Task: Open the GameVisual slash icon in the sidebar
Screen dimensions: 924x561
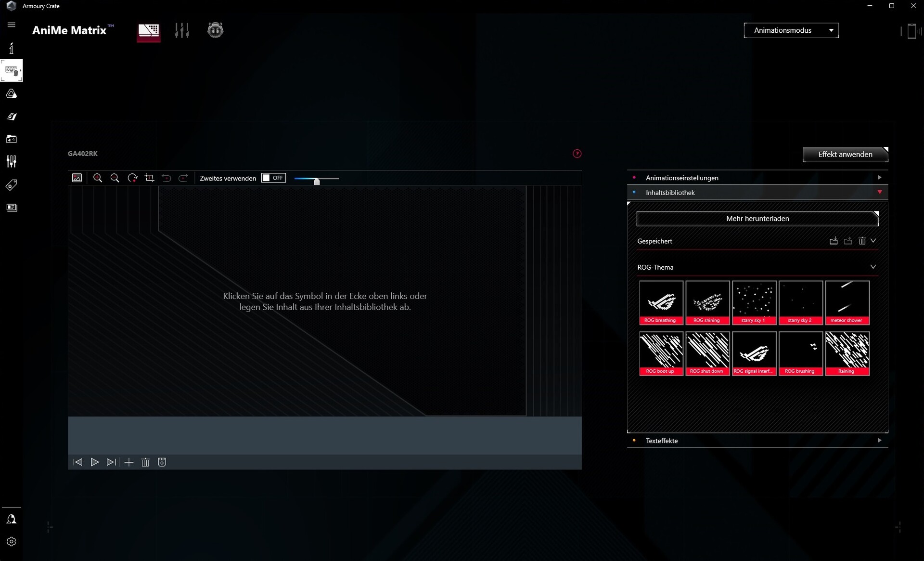Action: (x=12, y=116)
